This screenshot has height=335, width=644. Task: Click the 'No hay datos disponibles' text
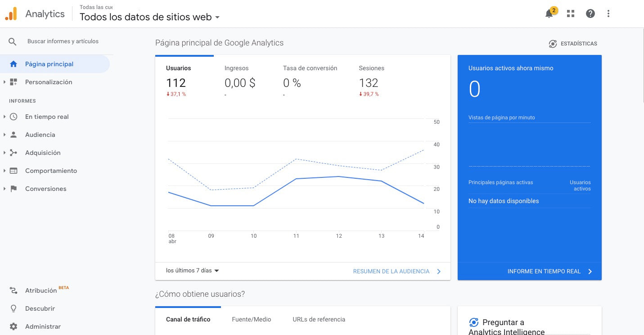(504, 201)
